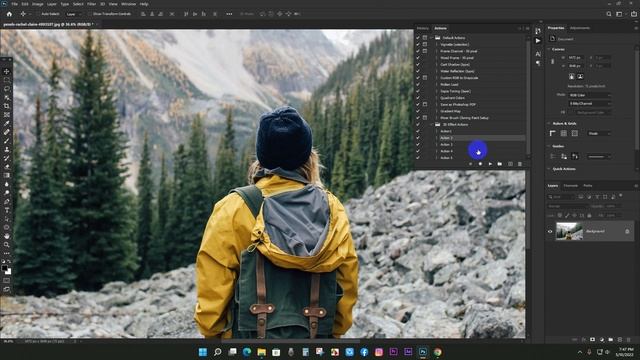Create a new action set folder
The height and width of the screenshot is (360, 640).
[500, 164]
